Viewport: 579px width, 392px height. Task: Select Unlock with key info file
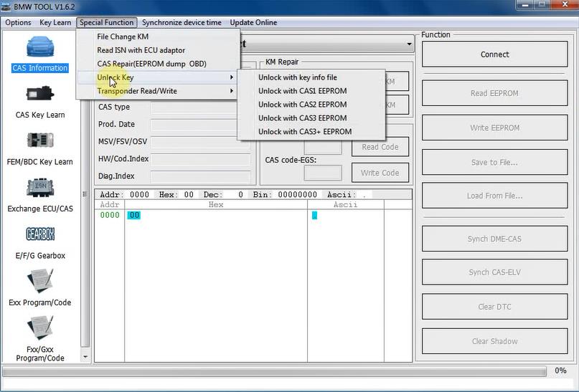pyautogui.click(x=297, y=77)
